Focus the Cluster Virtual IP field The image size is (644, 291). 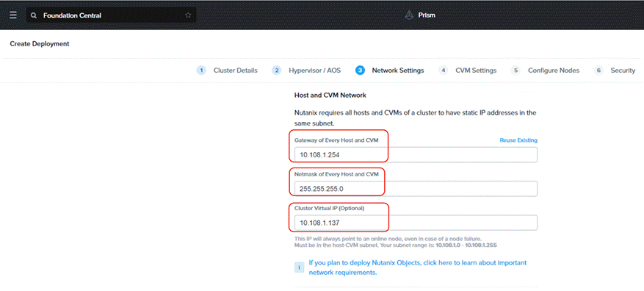click(416, 223)
